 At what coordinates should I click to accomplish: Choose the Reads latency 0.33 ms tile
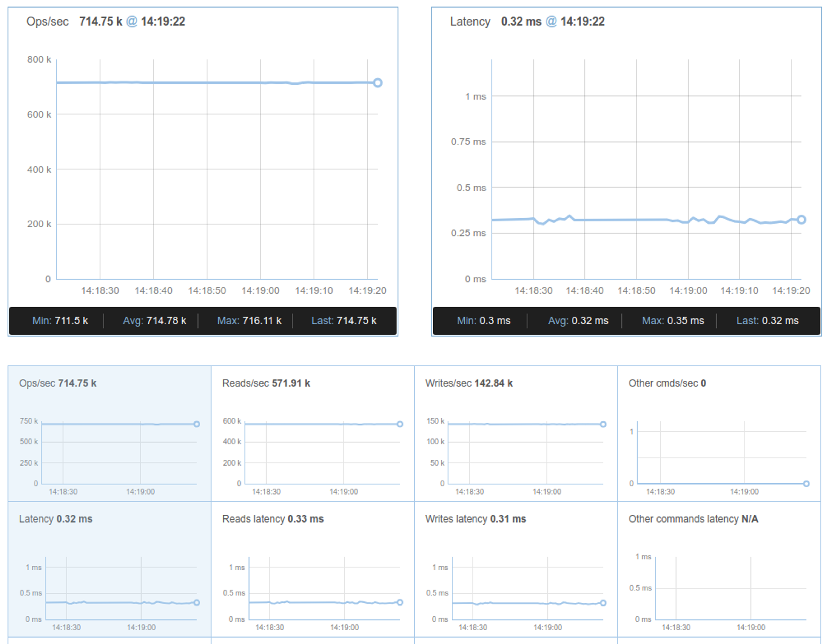(x=312, y=570)
